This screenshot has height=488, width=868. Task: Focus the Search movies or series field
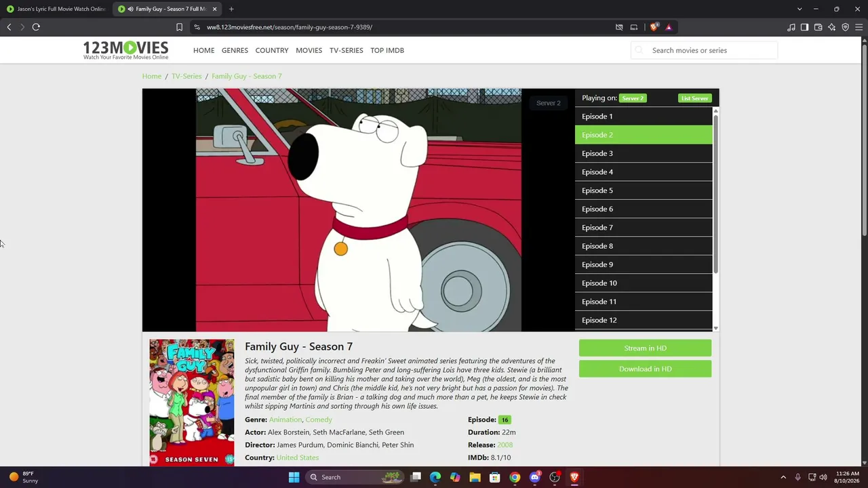pyautogui.click(x=704, y=50)
